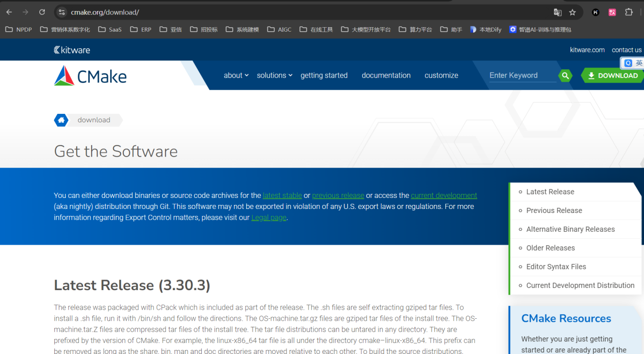This screenshot has width=644, height=354.
Task: Open the customize menu item
Action: pos(441,76)
